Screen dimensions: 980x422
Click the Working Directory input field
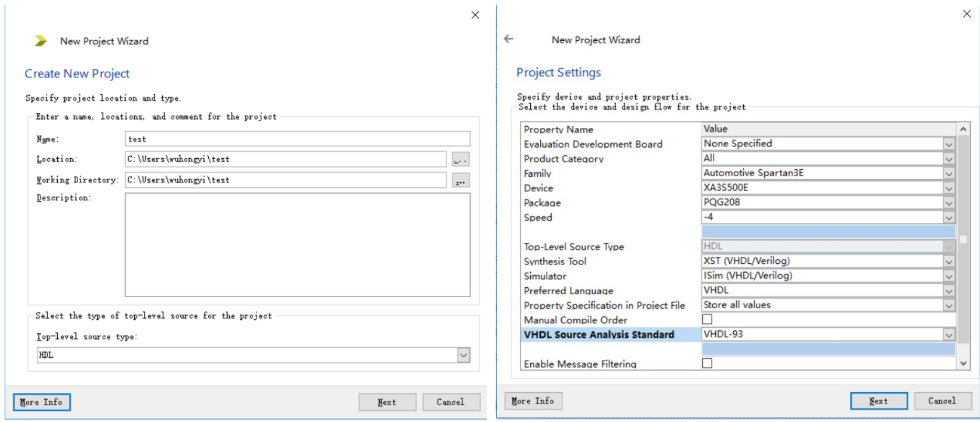[286, 180]
